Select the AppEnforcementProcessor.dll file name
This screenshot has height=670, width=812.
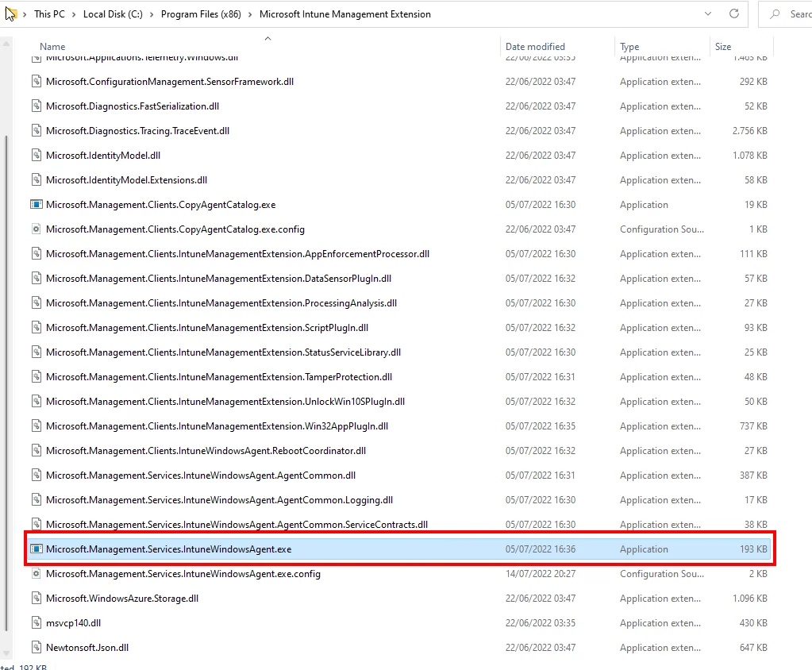click(x=237, y=254)
